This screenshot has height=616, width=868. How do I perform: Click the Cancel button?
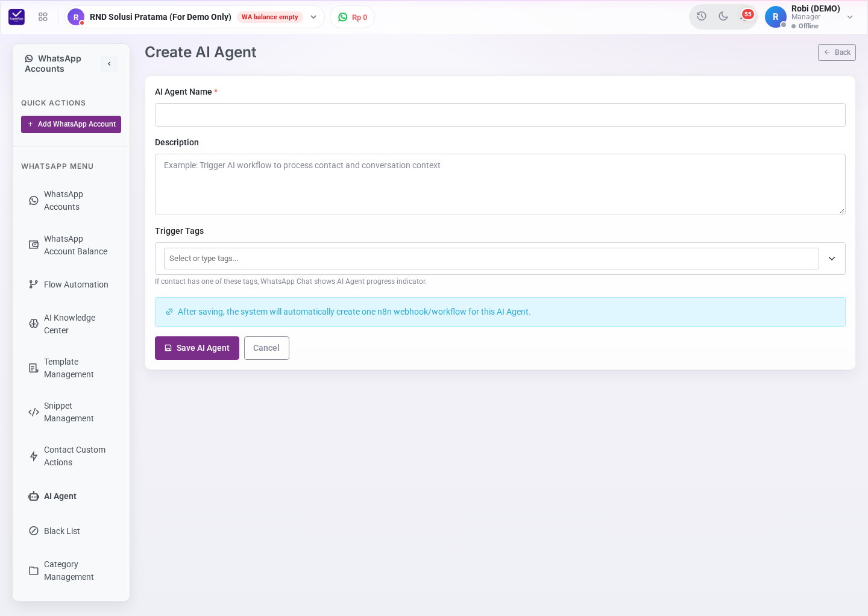click(266, 348)
